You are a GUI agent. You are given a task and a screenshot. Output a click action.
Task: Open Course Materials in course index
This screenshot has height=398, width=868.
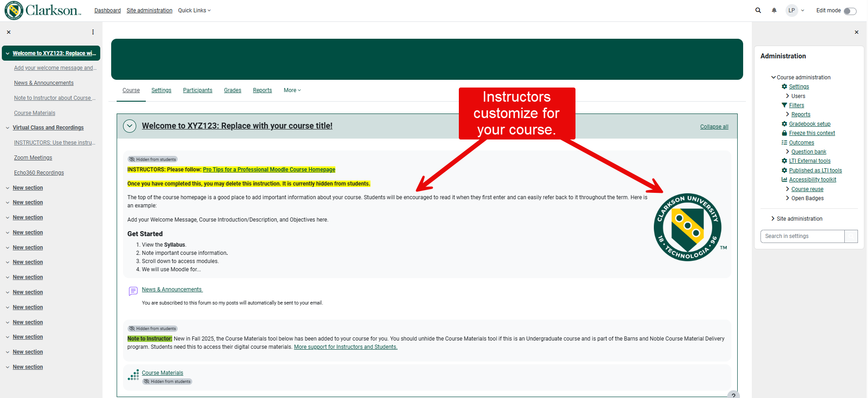click(35, 113)
